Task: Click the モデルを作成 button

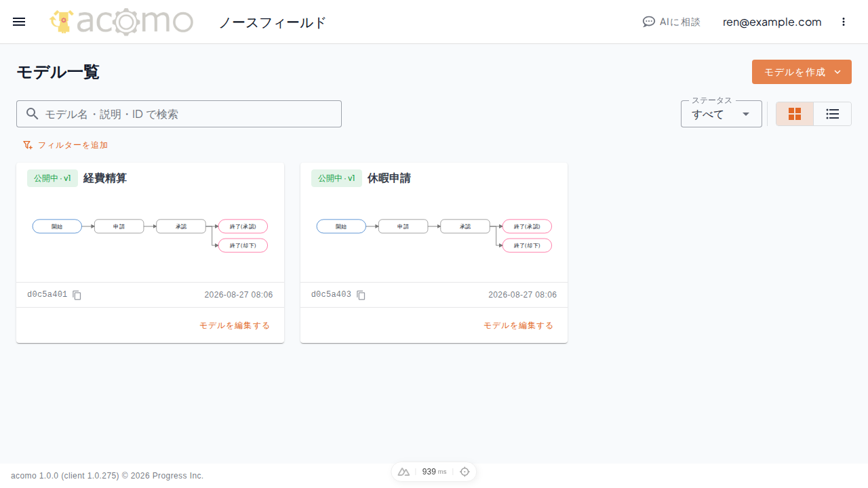Action: point(802,72)
